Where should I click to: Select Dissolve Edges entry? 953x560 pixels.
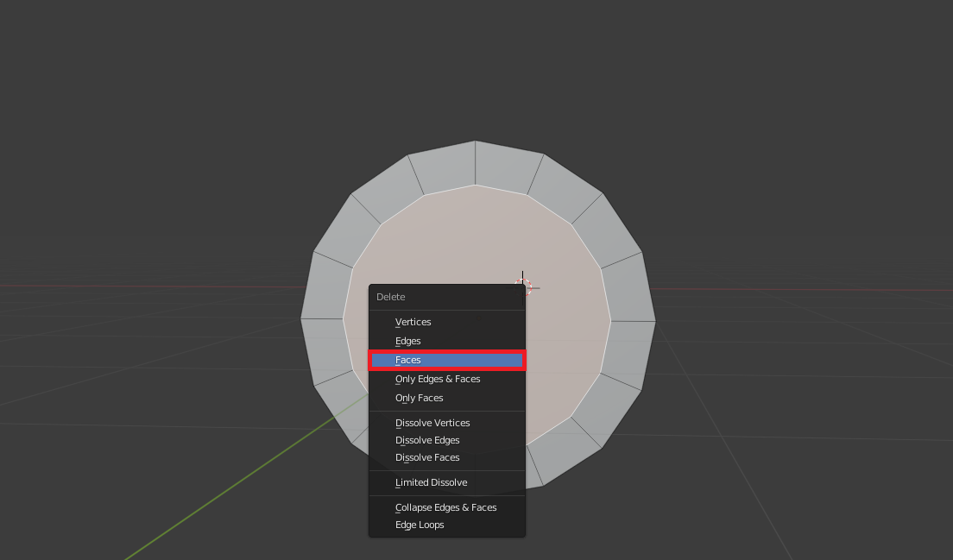447,440
